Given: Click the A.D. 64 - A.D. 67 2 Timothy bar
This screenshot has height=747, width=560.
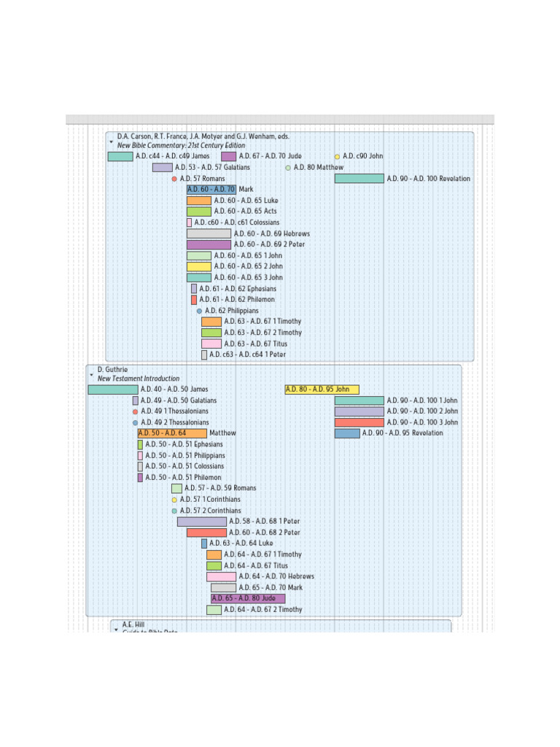Looking at the screenshot, I should pos(214,610).
